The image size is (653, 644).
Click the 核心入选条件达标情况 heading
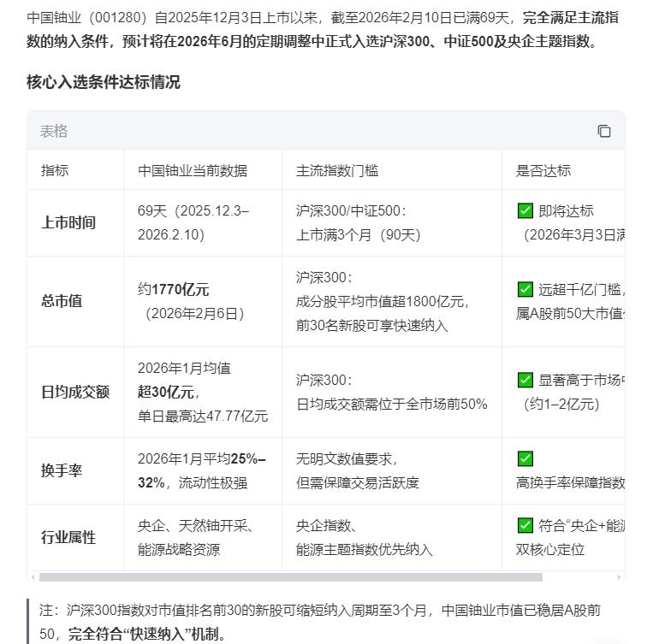(x=104, y=82)
